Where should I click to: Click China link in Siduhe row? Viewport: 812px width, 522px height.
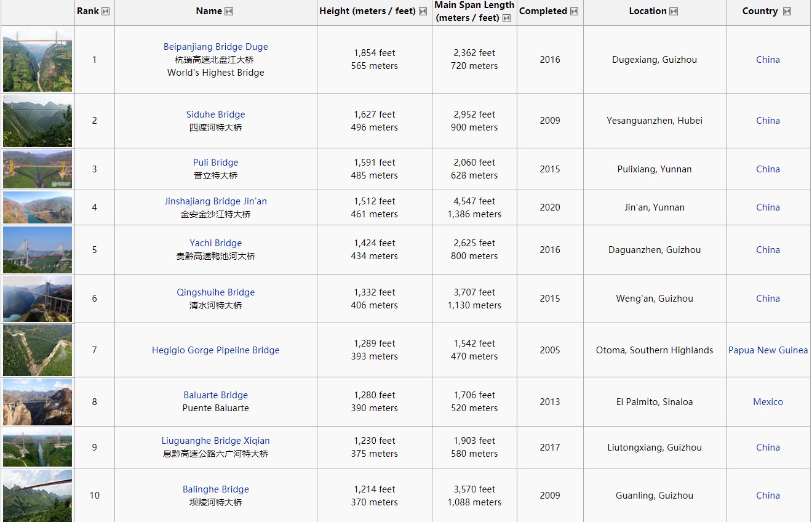768,121
